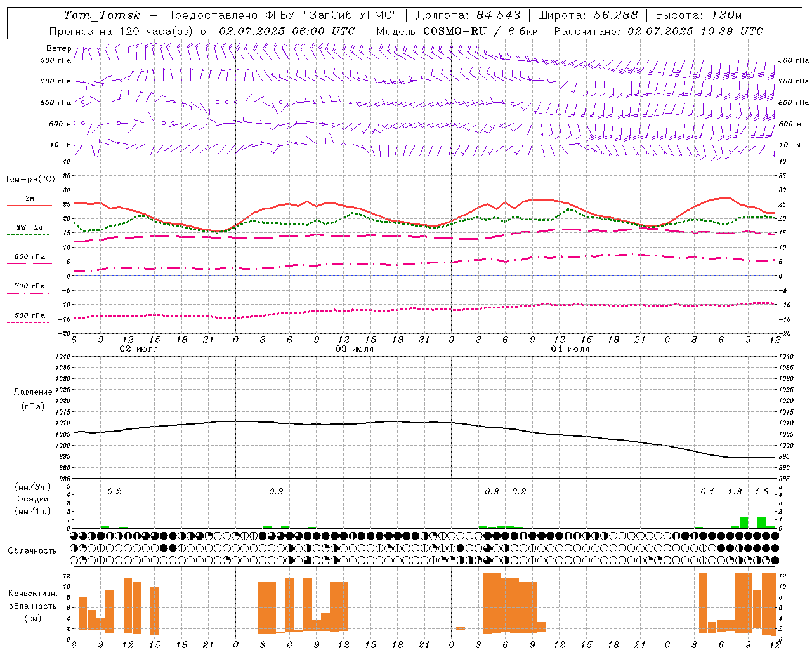Select the Прогноз на 120 часа(ов) forecast line
Image resolution: width=812 pixels, height=650 pixels.
pyautogui.click(x=202, y=31)
